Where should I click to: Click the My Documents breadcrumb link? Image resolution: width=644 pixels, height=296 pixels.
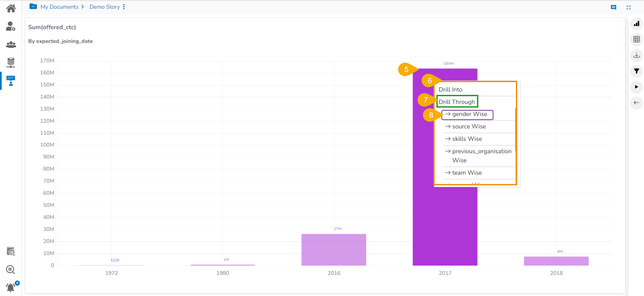pyautogui.click(x=59, y=7)
